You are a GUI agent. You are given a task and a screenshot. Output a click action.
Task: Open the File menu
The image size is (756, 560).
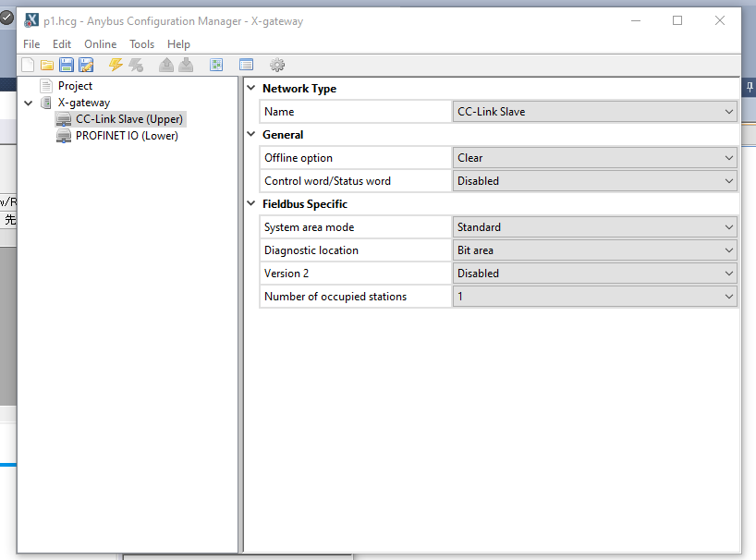[31, 44]
